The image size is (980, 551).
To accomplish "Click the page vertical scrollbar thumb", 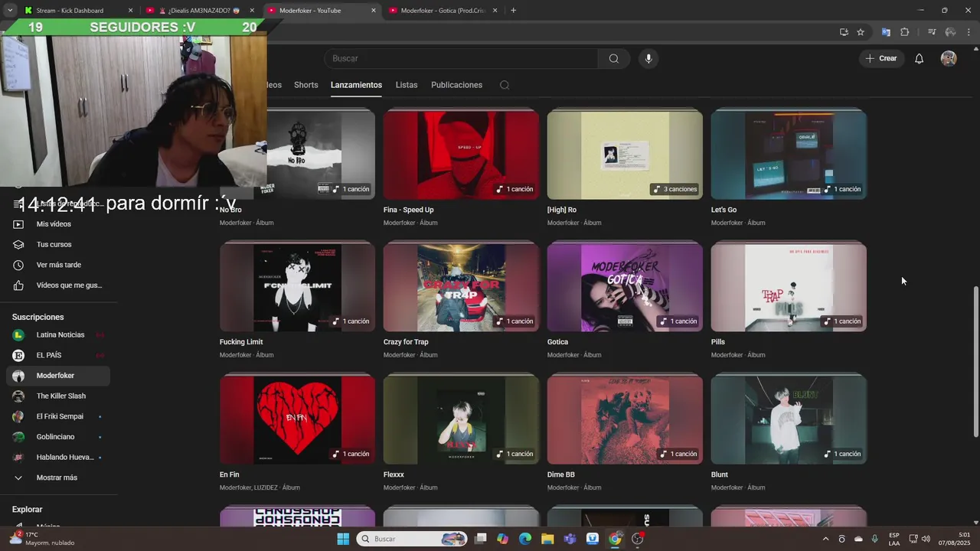I will point(975,361).
